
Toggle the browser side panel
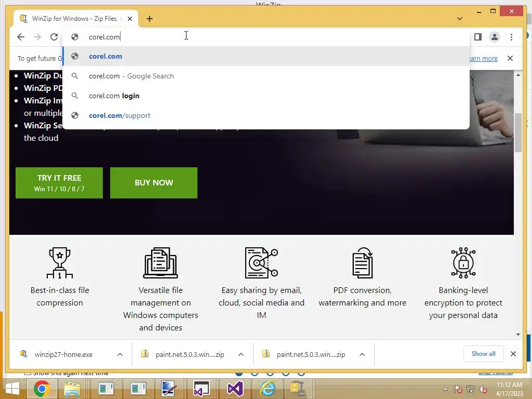[478, 37]
